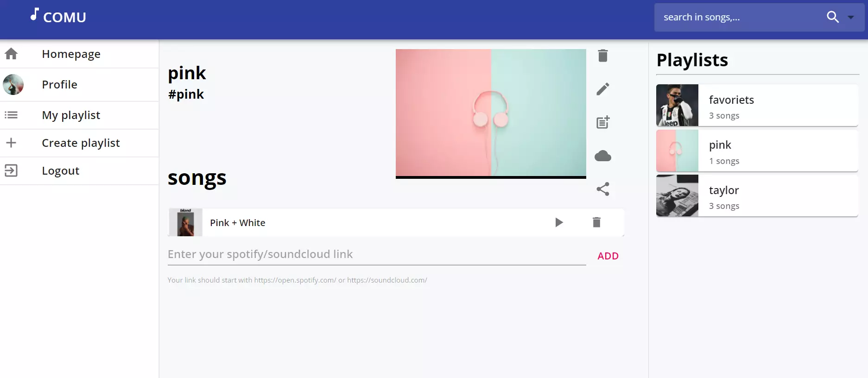
Task: Click the favoriets playlist thumbnail
Action: tap(677, 105)
